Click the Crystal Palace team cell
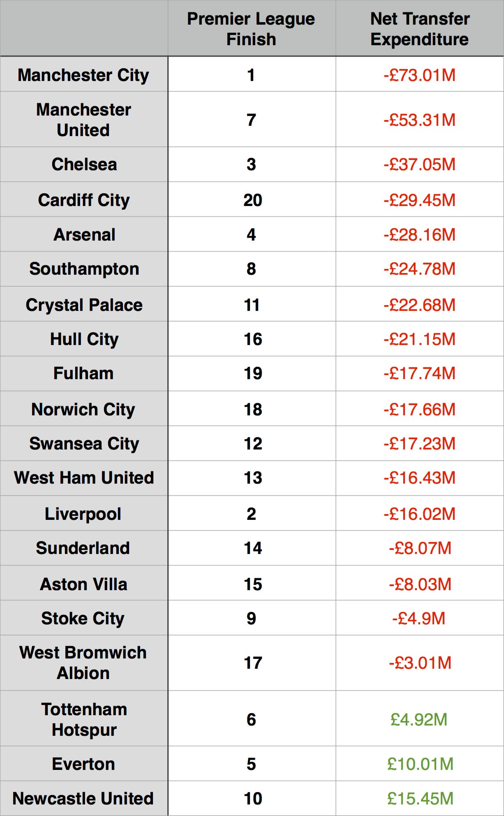Screen dimensions: 504x816 [83, 304]
